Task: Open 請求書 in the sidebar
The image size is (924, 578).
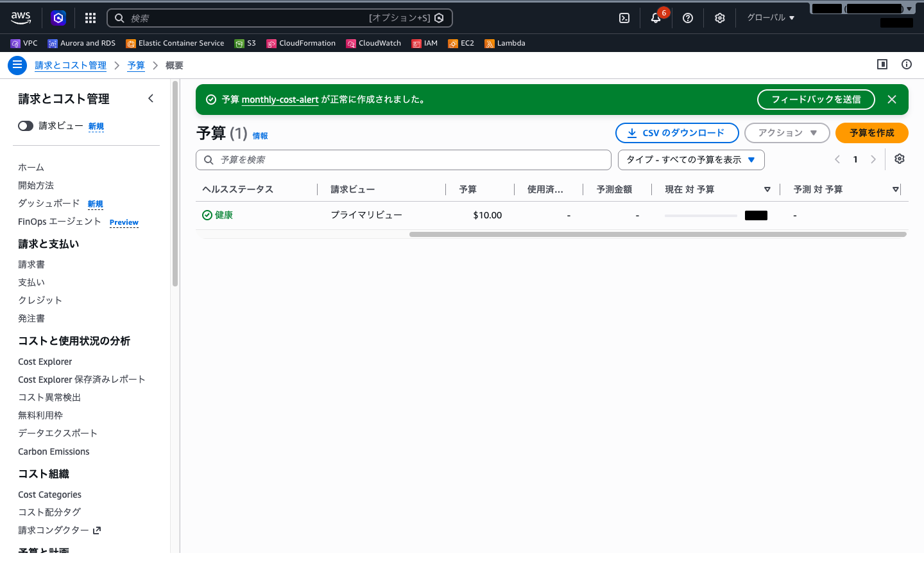Action: pos(31,265)
